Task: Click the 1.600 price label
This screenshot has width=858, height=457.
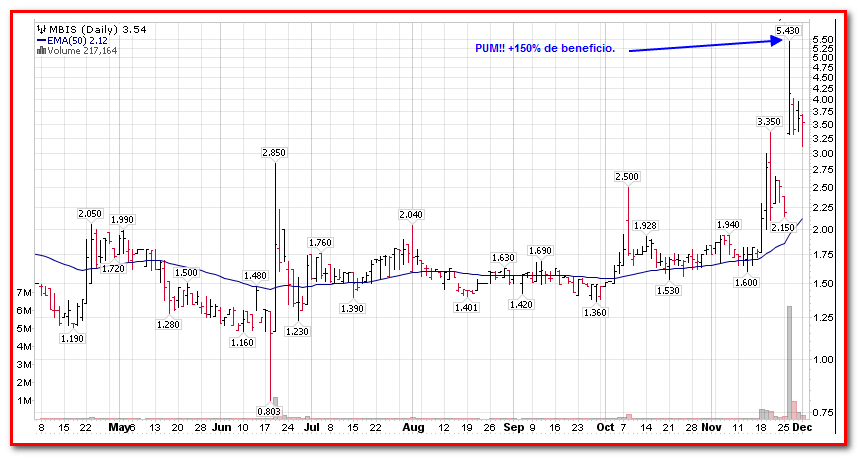Action: click(x=746, y=282)
